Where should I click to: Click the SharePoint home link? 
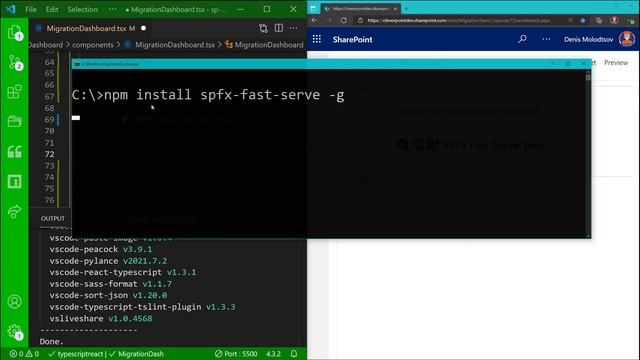point(352,39)
